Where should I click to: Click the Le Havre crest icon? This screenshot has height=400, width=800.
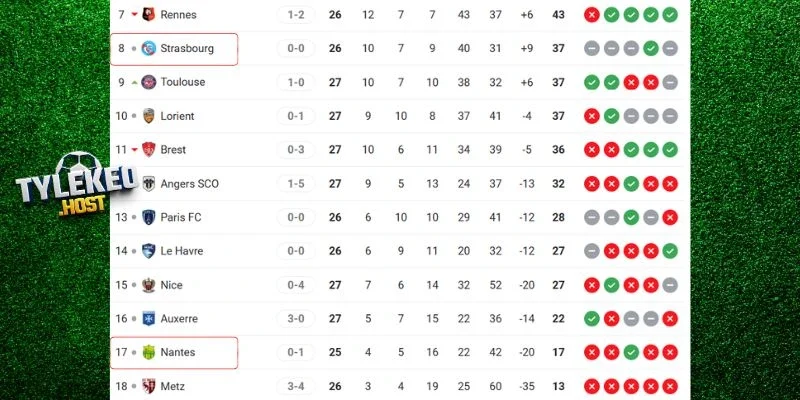149,251
